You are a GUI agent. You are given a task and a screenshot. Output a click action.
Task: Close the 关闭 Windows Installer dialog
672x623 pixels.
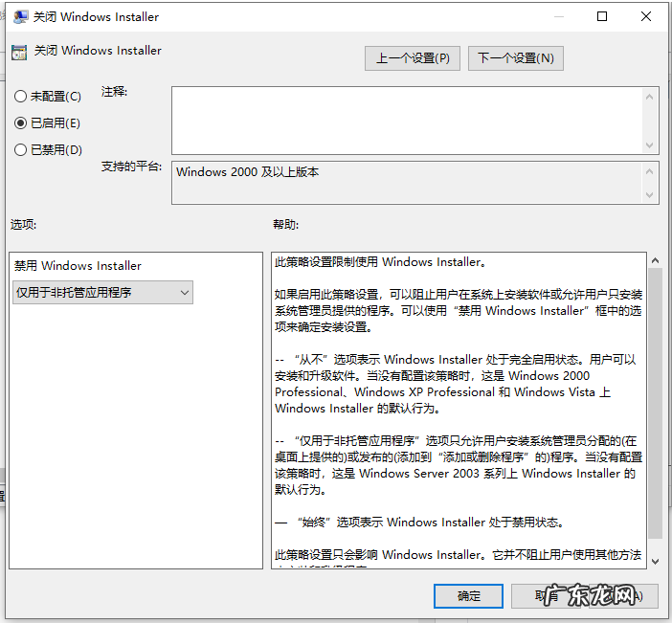(646, 16)
